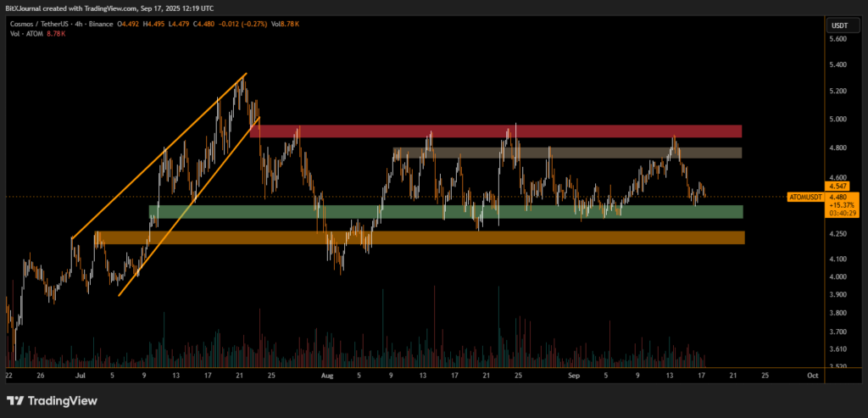Viewport: 868px width, 418px height.
Task: Click the 5.000 level on price scale
Action: [x=837, y=120]
